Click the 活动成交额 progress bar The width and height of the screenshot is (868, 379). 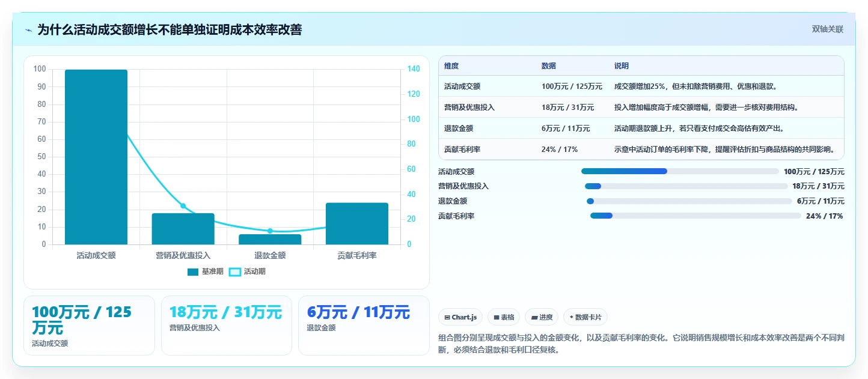click(680, 171)
